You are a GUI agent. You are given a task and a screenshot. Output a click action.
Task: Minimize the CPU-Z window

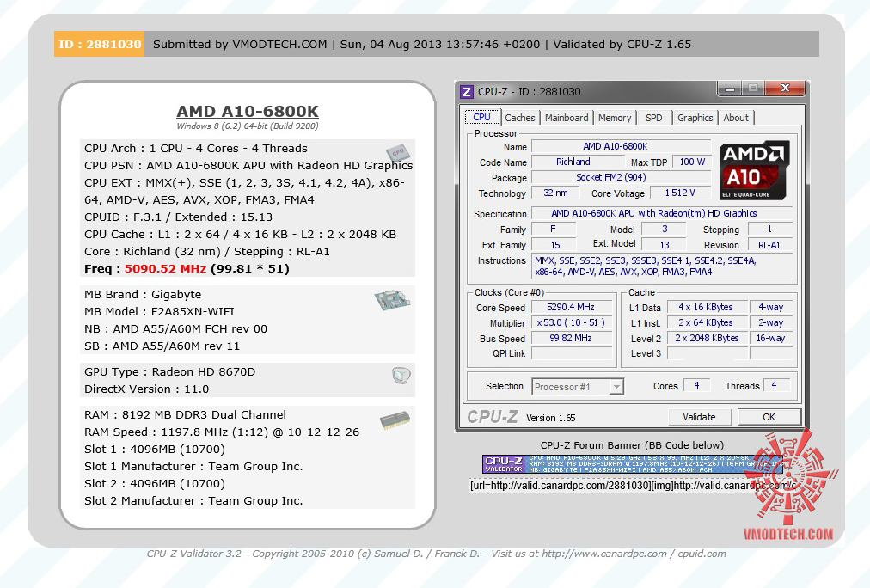pyautogui.click(x=731, y=89)
